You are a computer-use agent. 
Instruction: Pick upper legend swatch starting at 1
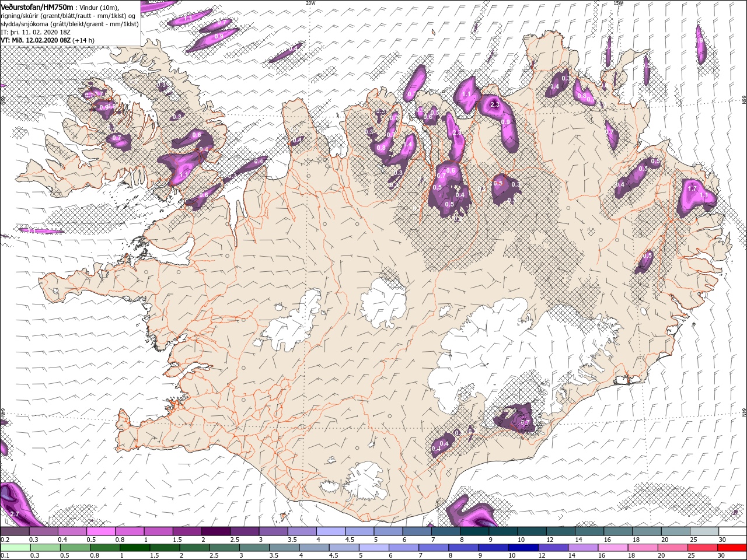(x=158, y=531)
